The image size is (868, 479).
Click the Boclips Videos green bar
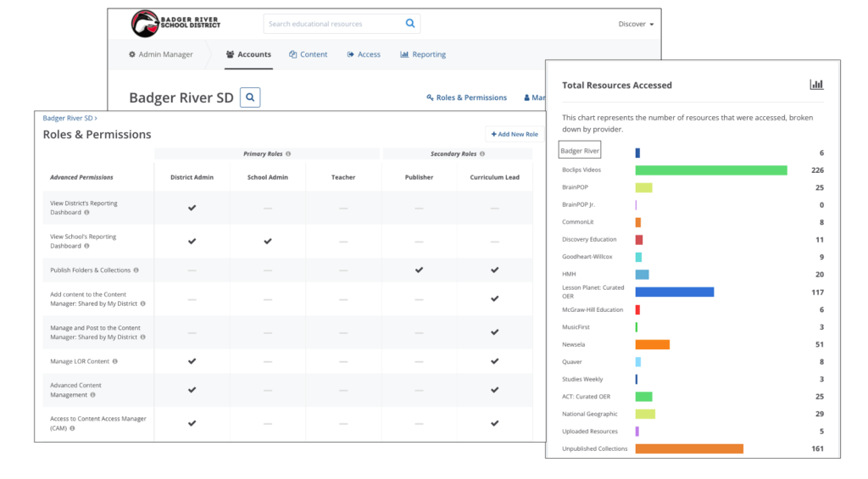tap(711, 170)
